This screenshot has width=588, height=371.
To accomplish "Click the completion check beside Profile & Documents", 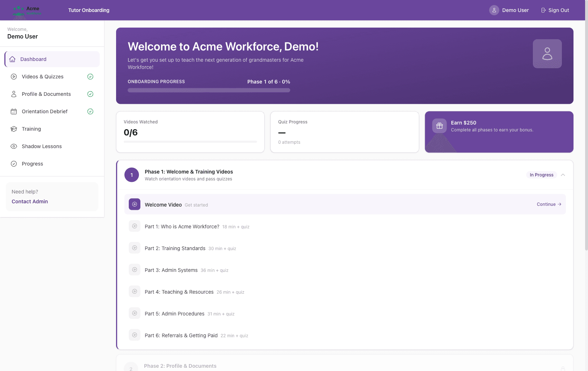I will pos(90,94).
